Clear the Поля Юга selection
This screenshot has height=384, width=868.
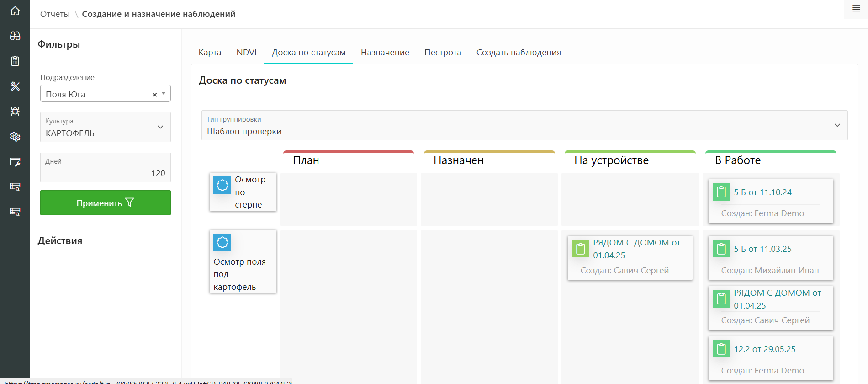tap(154, 95)
